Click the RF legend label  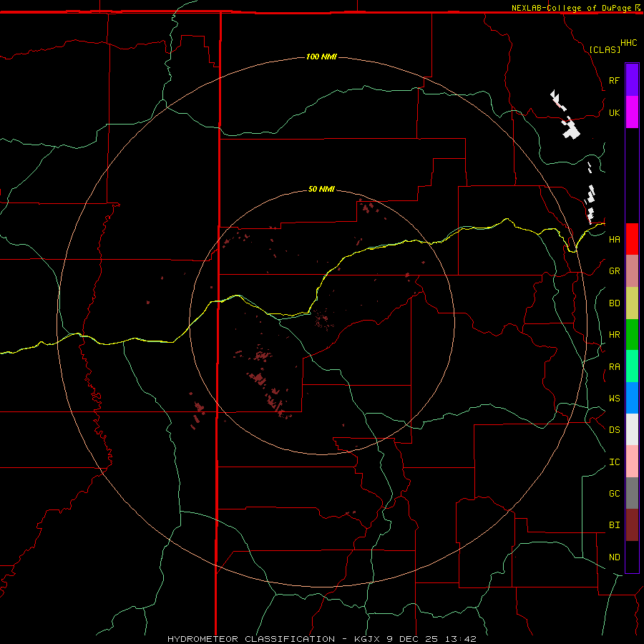click(614, 80)
